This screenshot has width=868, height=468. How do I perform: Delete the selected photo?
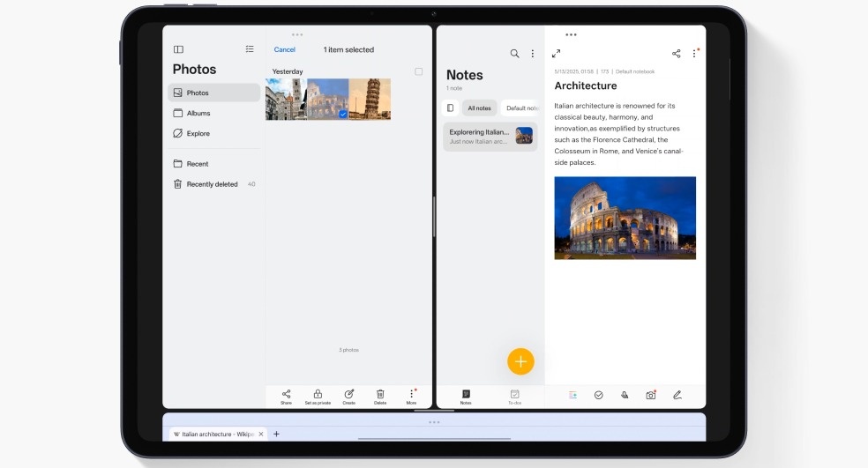point(380,395)
